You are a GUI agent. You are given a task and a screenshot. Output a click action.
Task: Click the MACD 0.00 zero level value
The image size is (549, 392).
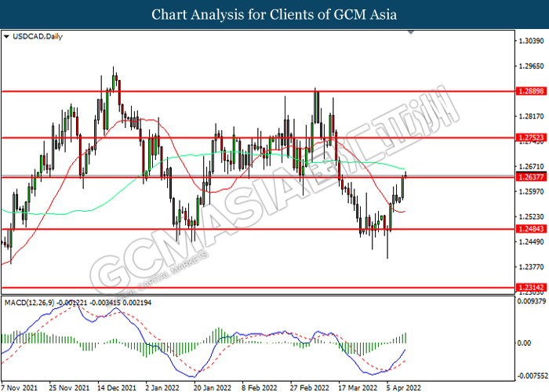(x=524, y=343)
